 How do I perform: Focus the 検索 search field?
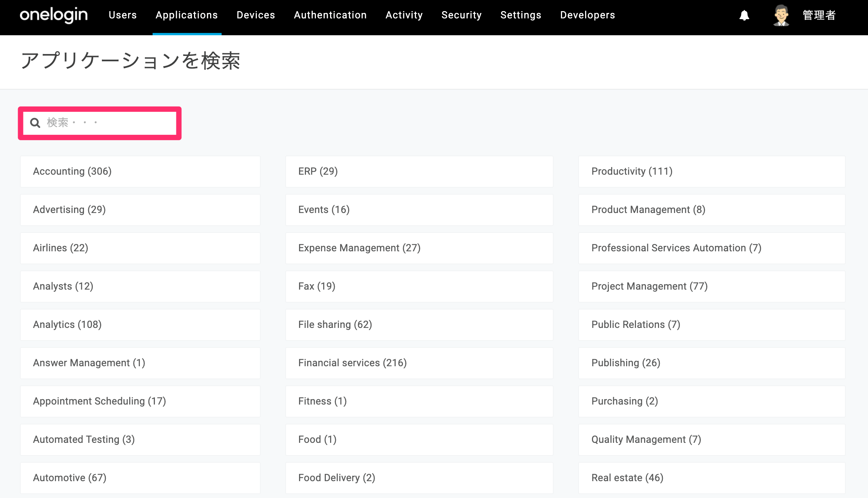(x=100, y=123)
